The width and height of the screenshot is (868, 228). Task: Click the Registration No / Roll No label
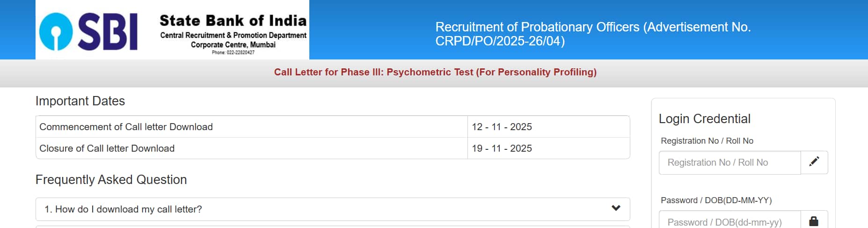point(707,141)
